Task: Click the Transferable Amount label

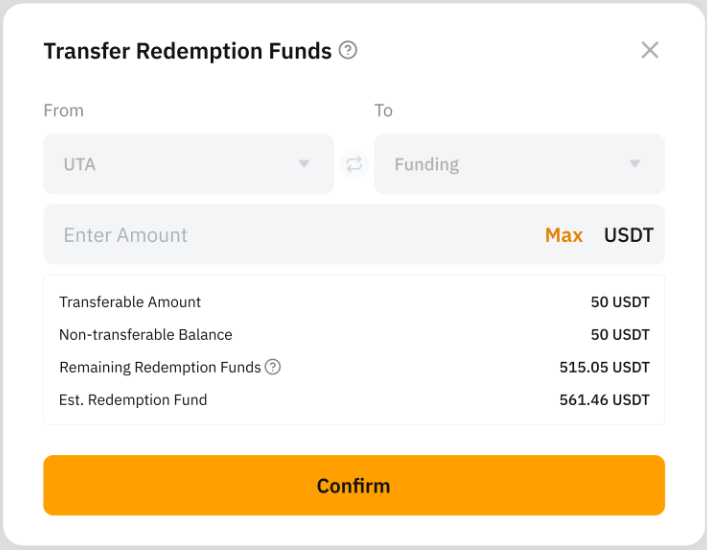Action: coord(130,302)
